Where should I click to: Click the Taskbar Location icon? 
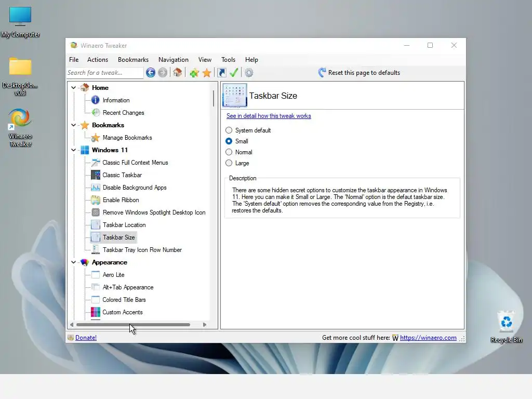96,224
